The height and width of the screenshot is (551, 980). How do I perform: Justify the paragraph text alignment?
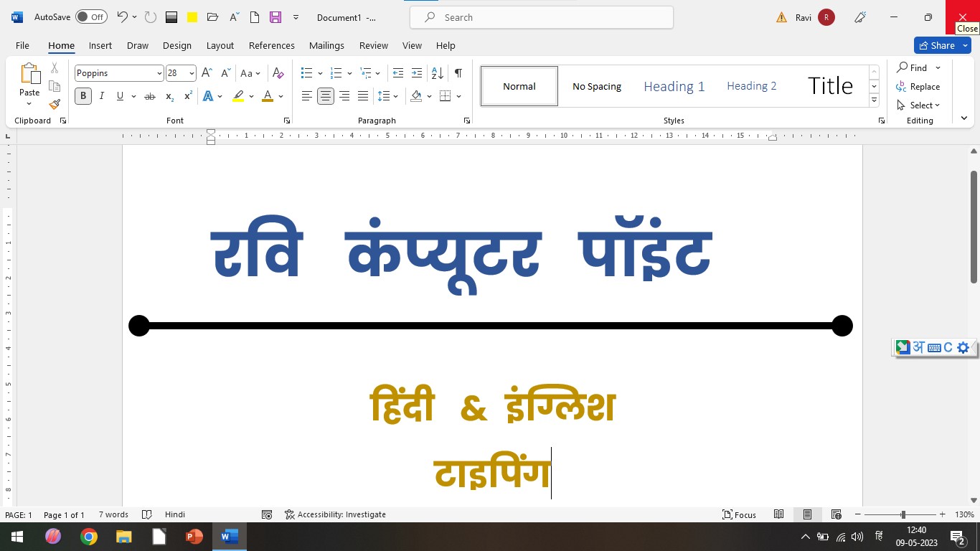click(363, 96)
